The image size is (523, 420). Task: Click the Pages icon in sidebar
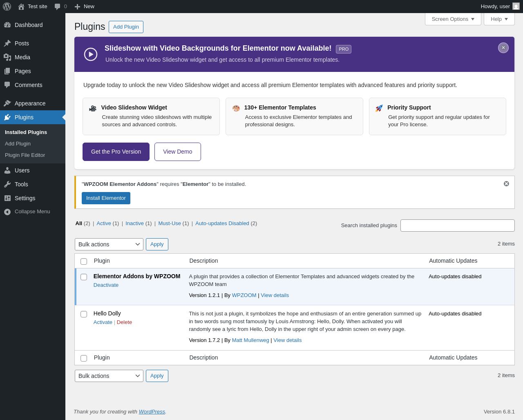[x=7, y=71]
